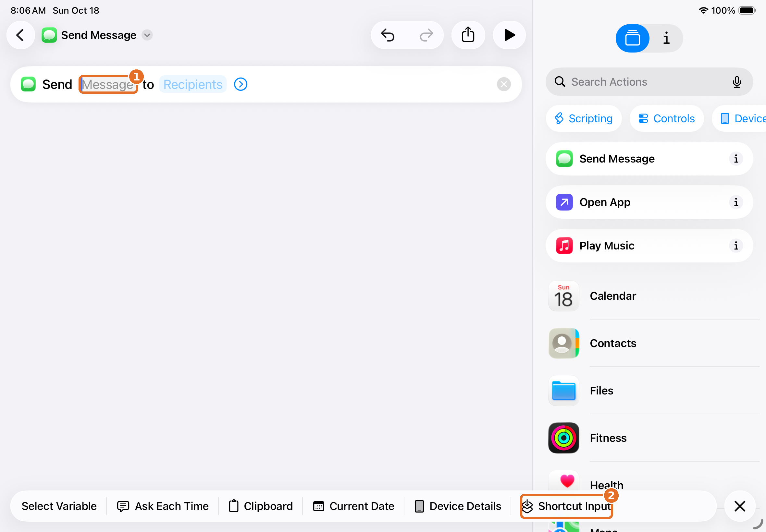Viewport: 766px width, 532px height.
Task: Tap Select Variable in the variable bar
Action: click(59, 506)
